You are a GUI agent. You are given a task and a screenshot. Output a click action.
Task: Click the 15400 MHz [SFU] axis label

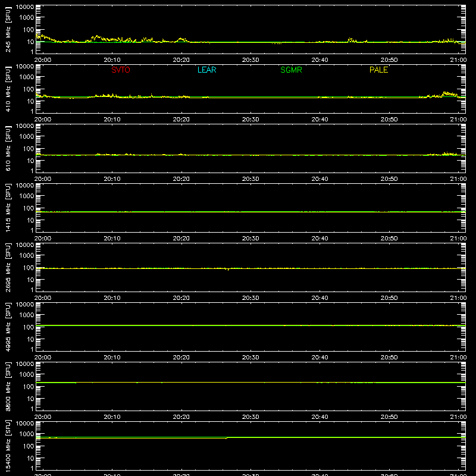pos(8,446)
